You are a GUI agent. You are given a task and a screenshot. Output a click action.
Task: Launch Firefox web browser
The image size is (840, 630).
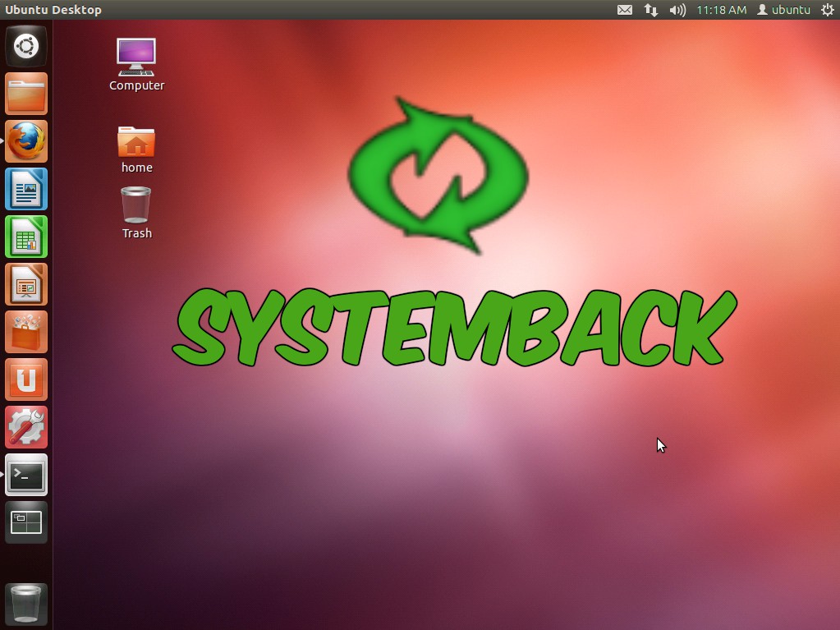(26, 141)
